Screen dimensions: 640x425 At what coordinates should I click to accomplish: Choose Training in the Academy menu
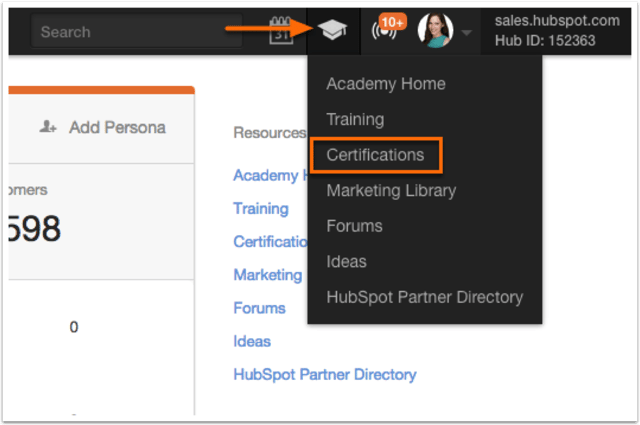click(355, 120)
